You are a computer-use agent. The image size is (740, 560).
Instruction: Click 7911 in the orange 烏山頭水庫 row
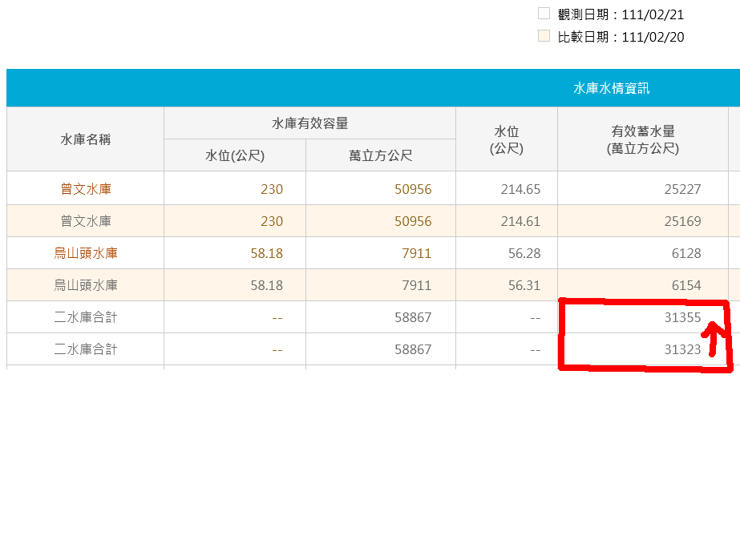[416, 253]
